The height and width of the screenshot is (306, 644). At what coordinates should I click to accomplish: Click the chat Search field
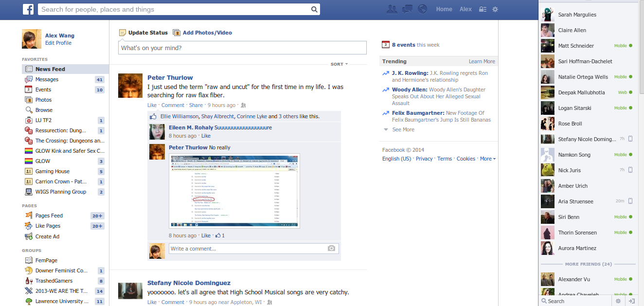tap(576, 301)
